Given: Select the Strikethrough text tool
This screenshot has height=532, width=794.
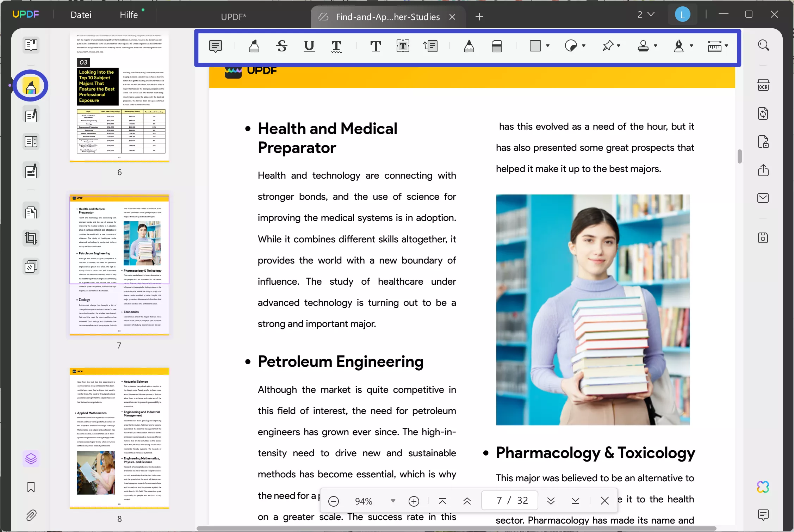Looking at the screenshot, I should pos(281,46).
